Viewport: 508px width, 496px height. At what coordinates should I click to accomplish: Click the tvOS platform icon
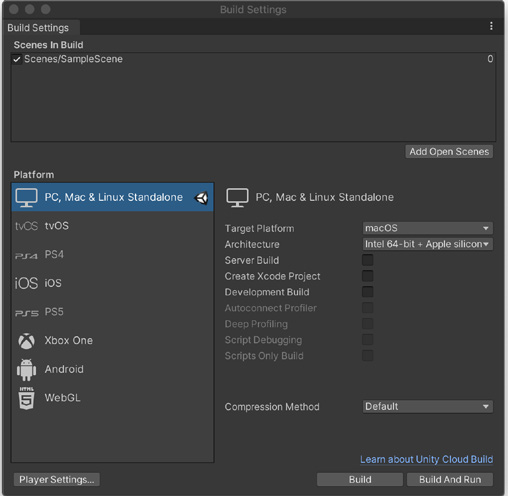(x=26, y=226)
